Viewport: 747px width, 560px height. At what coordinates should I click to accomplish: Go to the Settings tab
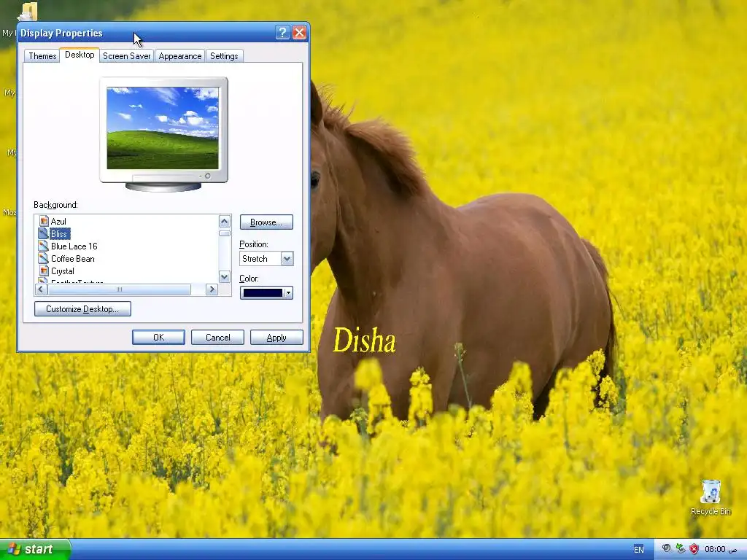pyautogui.click(x=224, y=55)
